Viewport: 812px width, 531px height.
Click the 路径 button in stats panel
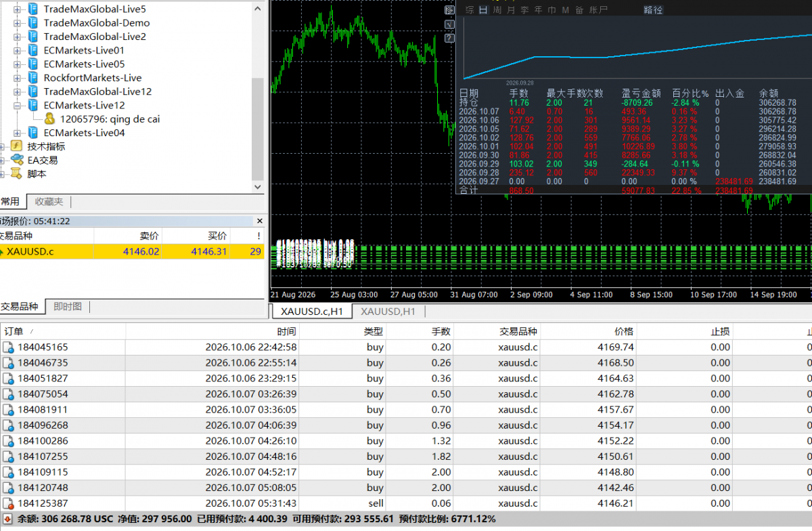653,10
